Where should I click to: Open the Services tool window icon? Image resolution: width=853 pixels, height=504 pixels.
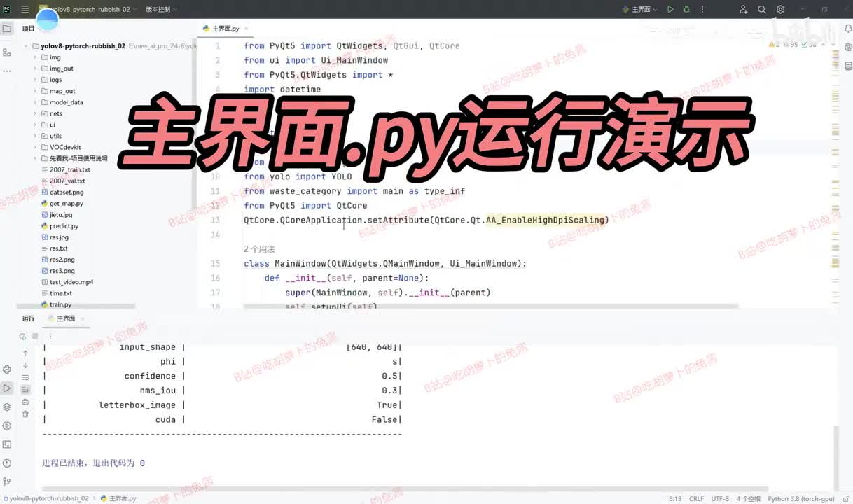(x=7, y=426)
